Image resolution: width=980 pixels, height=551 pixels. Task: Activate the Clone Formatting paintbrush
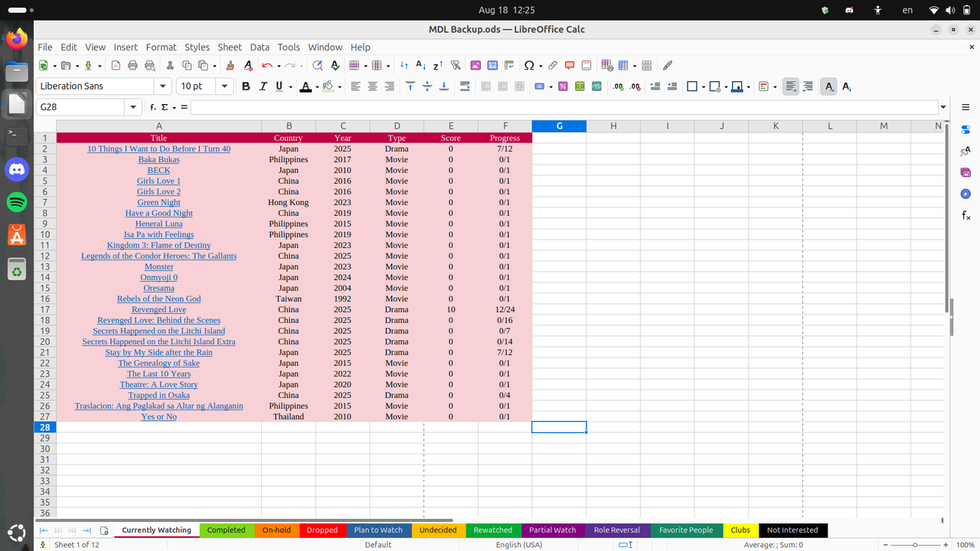pyautogui.click(x=230, y=66)
